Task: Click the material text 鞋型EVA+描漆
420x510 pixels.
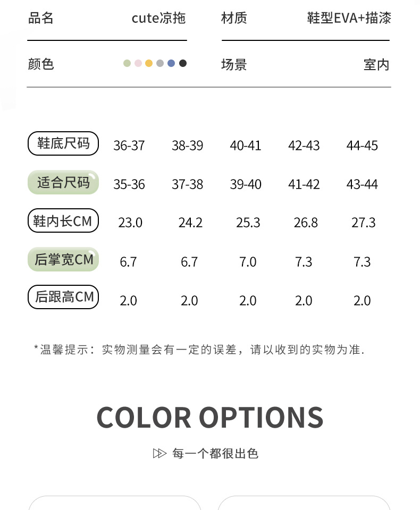Action: pyautogui.click(x=349, y=18)
